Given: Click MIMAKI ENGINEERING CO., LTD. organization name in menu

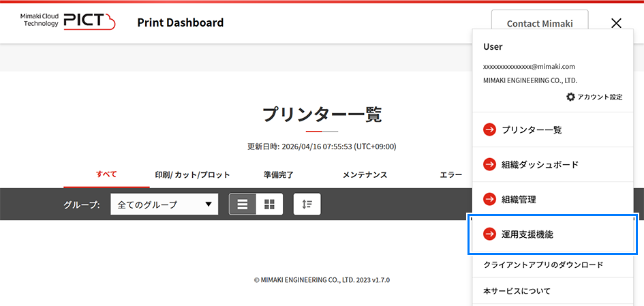Looking at the screenshot, I should click(530, 80).
